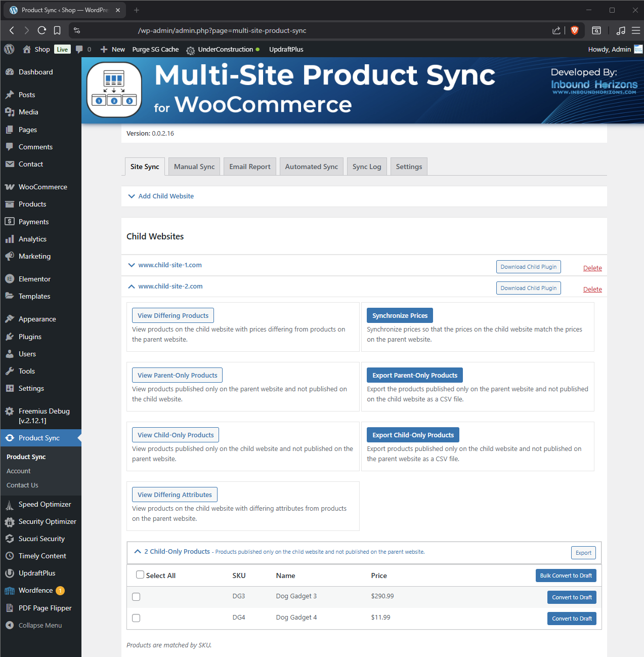644x657 pixels.
Task: Check the Select All checkbox
Action: tap(140, 575)
